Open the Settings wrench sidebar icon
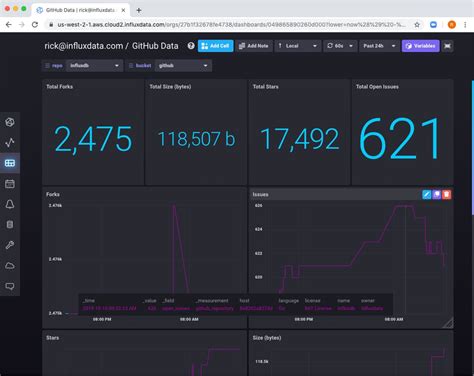 10,245
